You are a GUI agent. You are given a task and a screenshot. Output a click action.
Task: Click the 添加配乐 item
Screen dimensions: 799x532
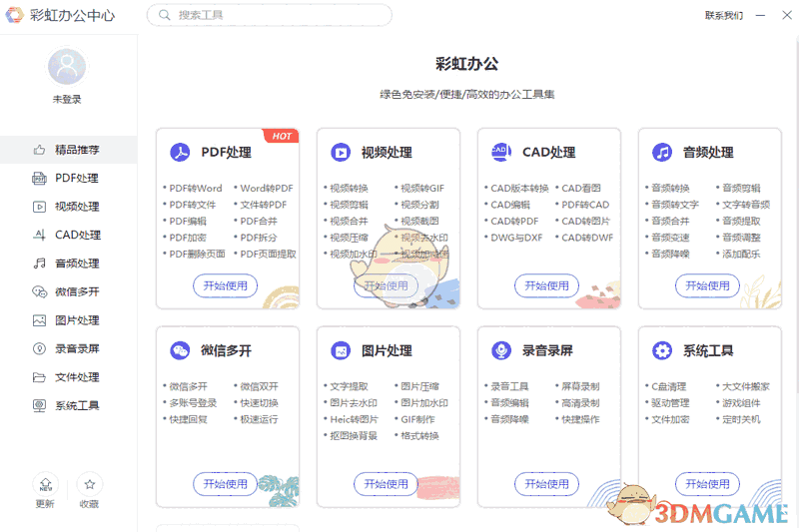click(741, 254)
